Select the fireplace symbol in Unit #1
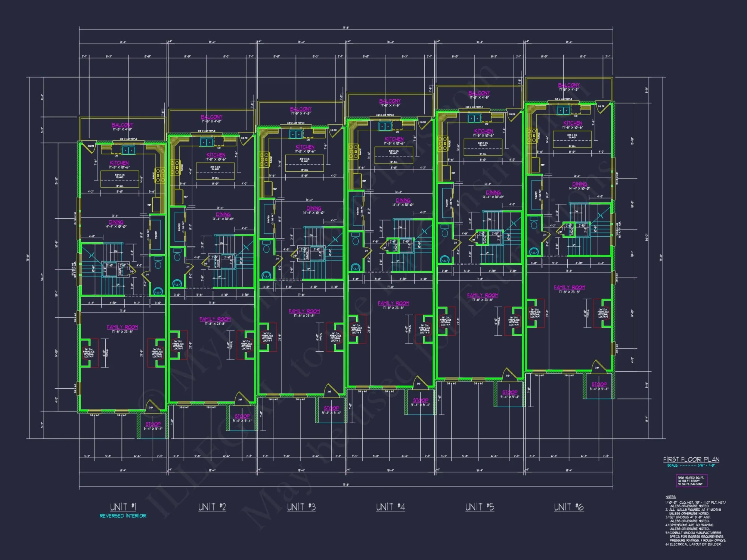747x560 pixels. pyautogui.click(x=89, y=353)
